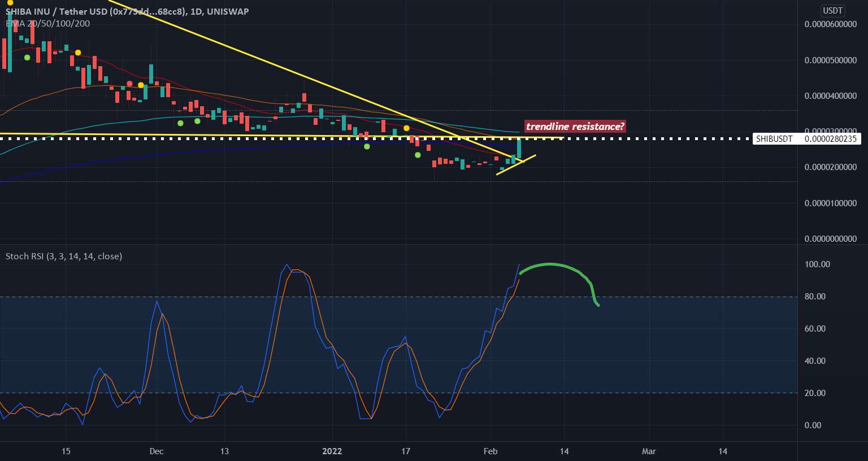Click the EMA 20/50/100/200 indicator legend

[x=48, y=23]
